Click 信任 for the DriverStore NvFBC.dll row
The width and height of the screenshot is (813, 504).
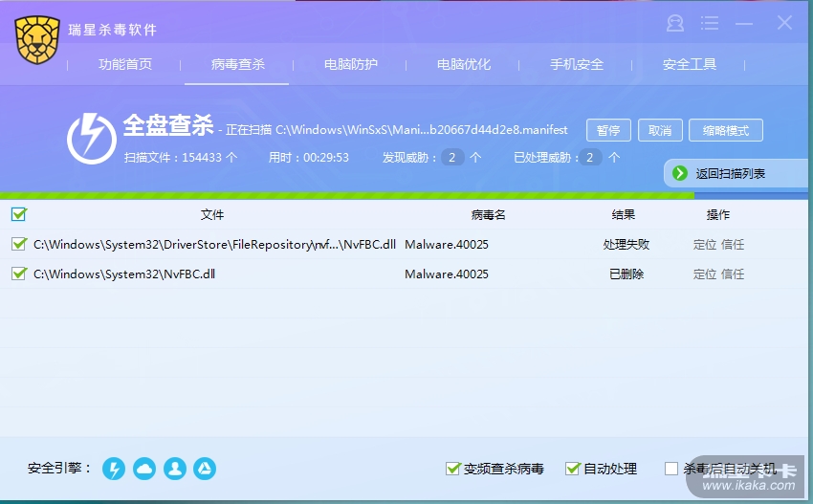(x=733, y=244)
